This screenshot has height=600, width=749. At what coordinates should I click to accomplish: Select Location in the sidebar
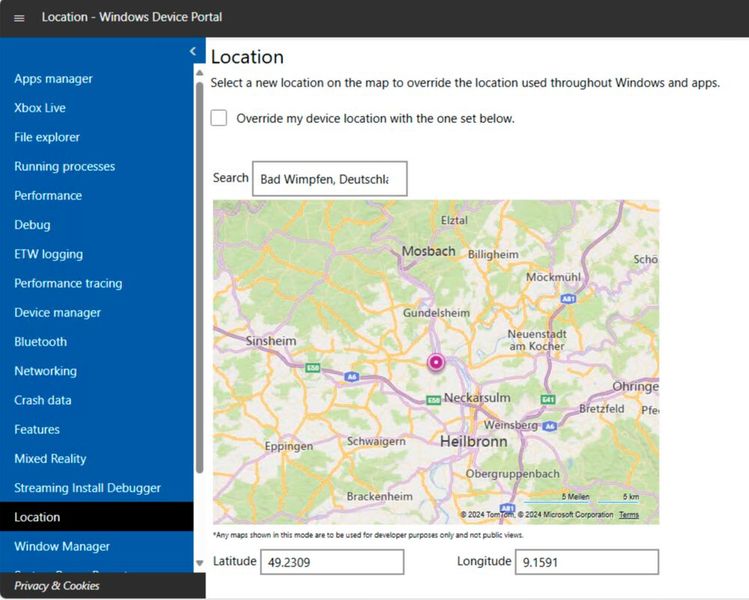(96, 517)
